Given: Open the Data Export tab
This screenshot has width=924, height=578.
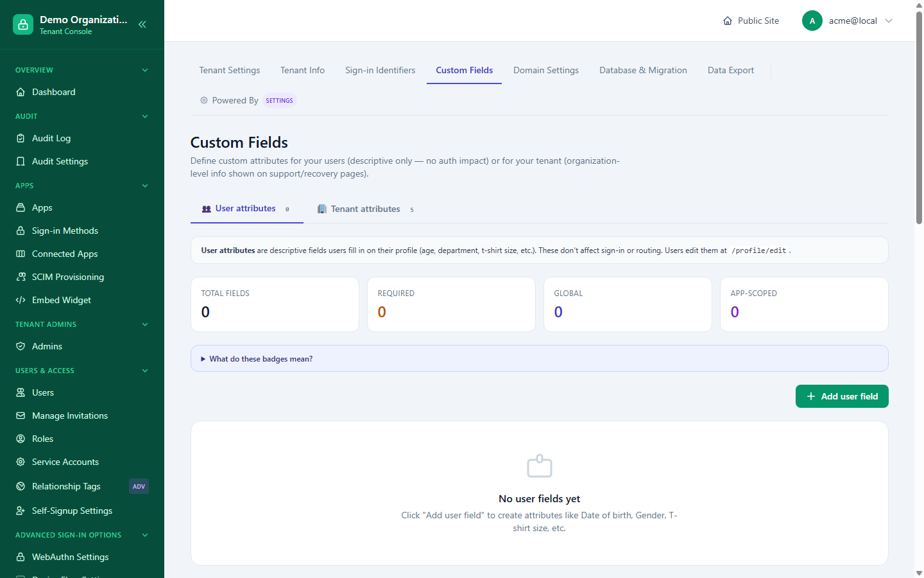Looking at the screenshot, I should 731,70.
